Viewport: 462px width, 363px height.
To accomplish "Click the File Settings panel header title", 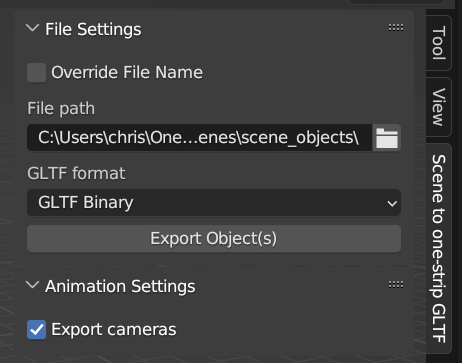I will (93, 29).
